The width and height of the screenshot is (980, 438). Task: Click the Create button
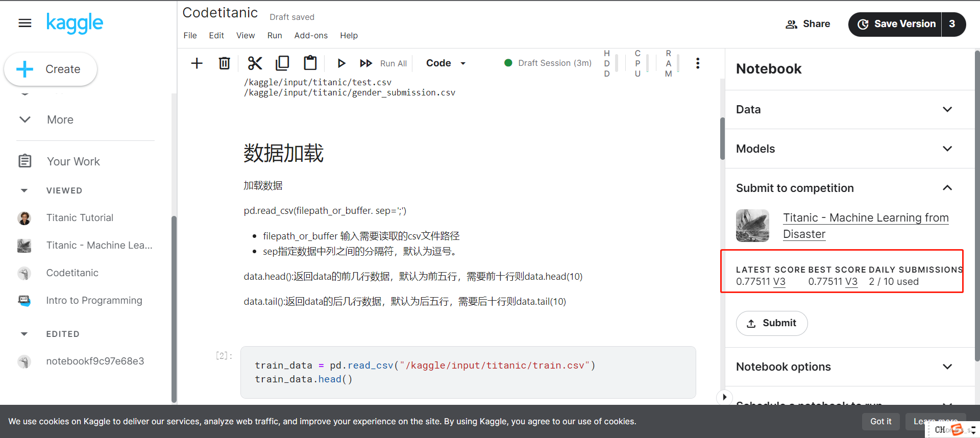[x=51, y=69]
